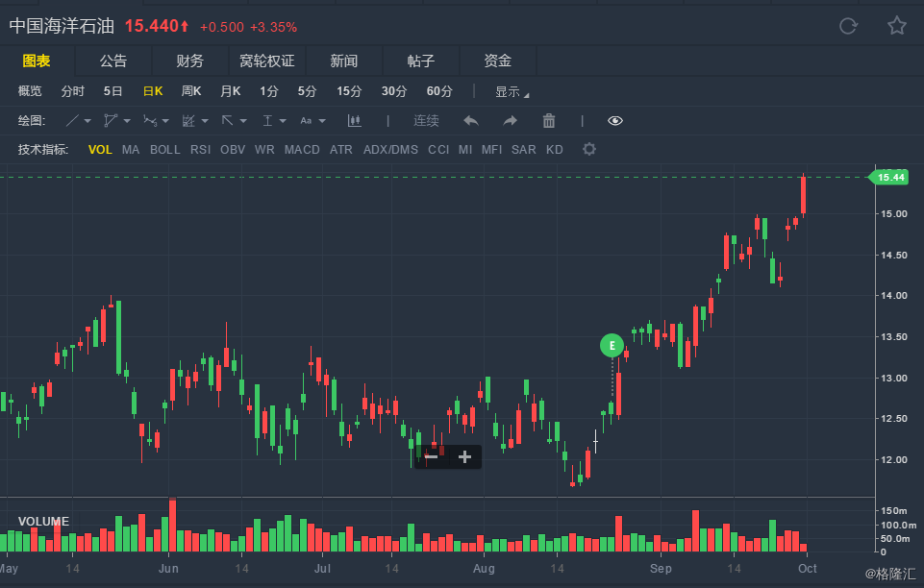The image size is (924, 588).
Task: Open the 新闻 news tab
Action: 344,61
